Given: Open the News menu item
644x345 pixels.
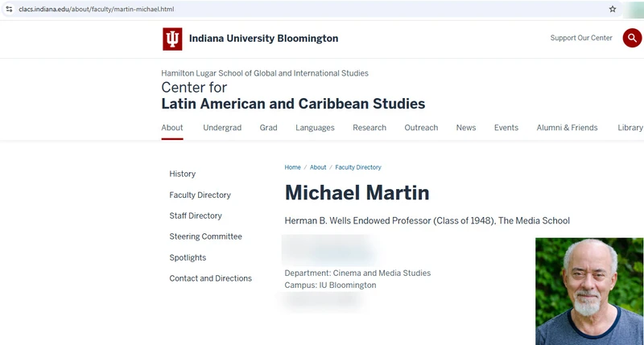Looking at the screenshot, I should [x=466, y=128].
